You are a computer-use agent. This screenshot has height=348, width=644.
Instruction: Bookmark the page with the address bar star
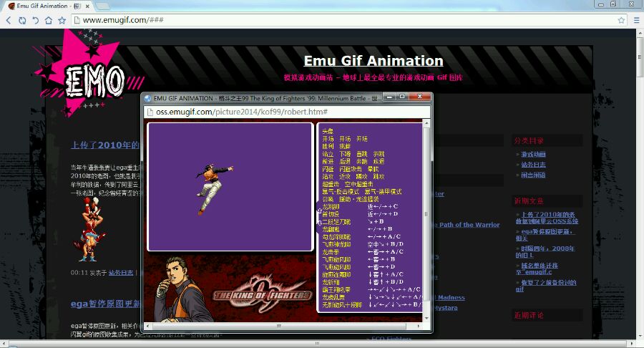[x=621, y=20]
